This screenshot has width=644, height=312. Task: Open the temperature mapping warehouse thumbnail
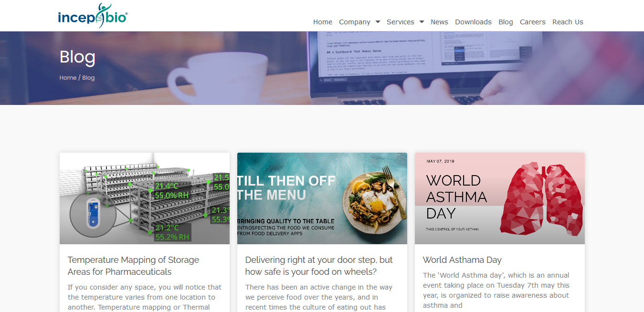point(145,198)
